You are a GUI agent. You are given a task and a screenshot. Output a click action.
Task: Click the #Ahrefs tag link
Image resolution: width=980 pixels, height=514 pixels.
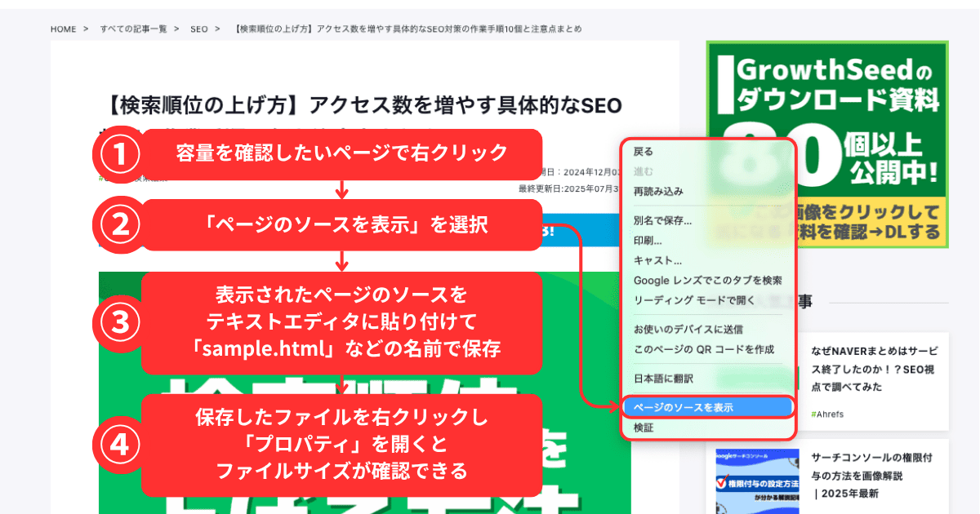point(829,414)
